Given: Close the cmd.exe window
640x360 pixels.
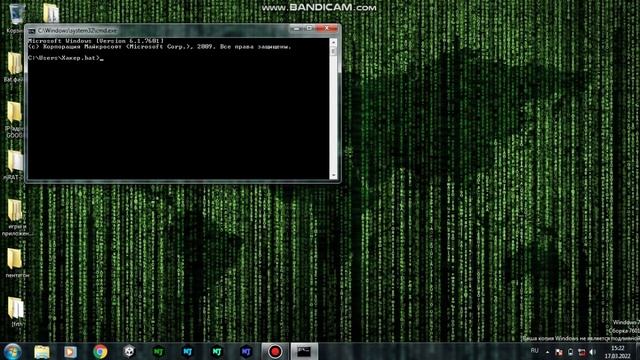Looking at the screenshot, I should 327,29.
